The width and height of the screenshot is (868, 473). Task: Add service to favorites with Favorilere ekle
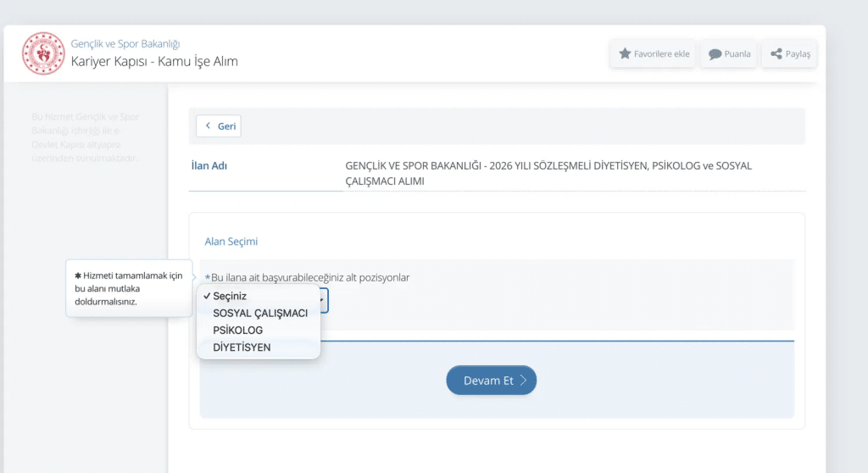click(x=653, y=53)
